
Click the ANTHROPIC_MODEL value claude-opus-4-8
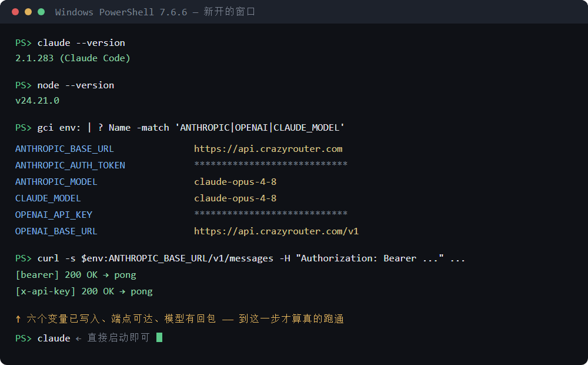(235, 182)
